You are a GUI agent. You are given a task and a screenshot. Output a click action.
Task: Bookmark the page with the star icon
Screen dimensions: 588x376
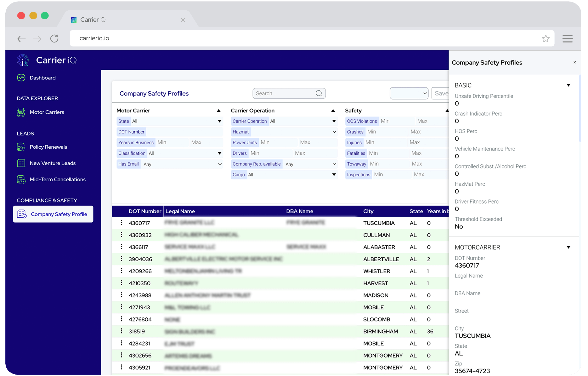[545, 38]
